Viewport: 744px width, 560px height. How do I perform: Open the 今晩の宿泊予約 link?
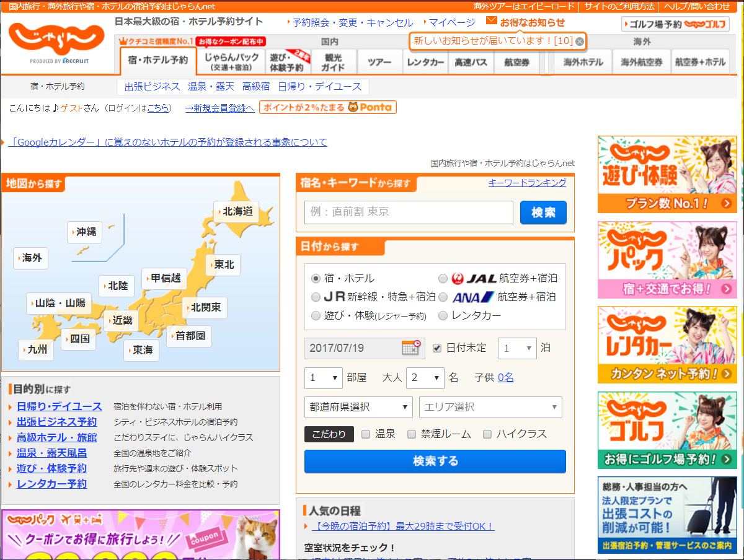(x=403, y=527)
